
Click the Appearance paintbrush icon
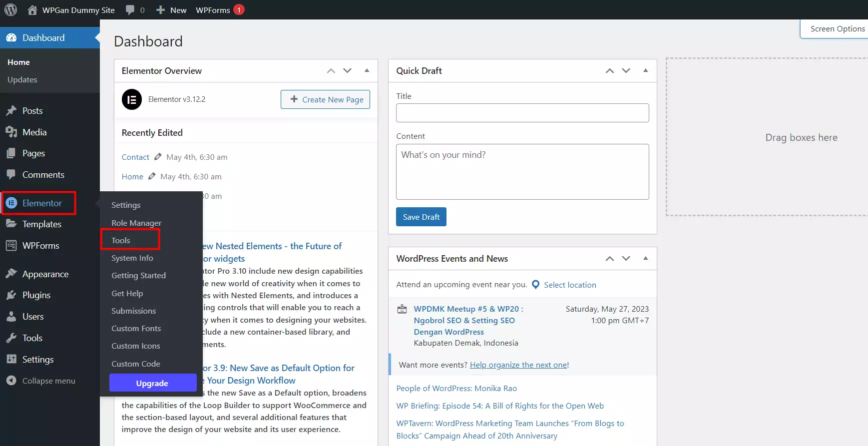pyautogui.click(x=11, y=274)
